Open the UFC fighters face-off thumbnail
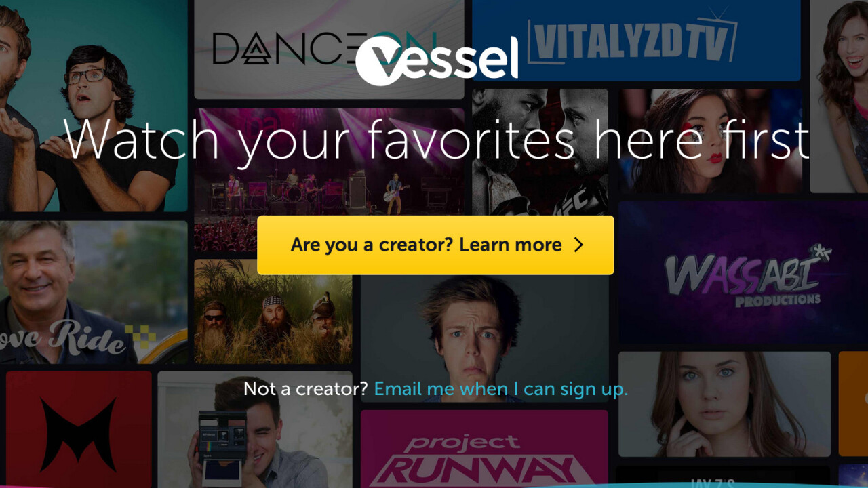 tap(540, 152)
